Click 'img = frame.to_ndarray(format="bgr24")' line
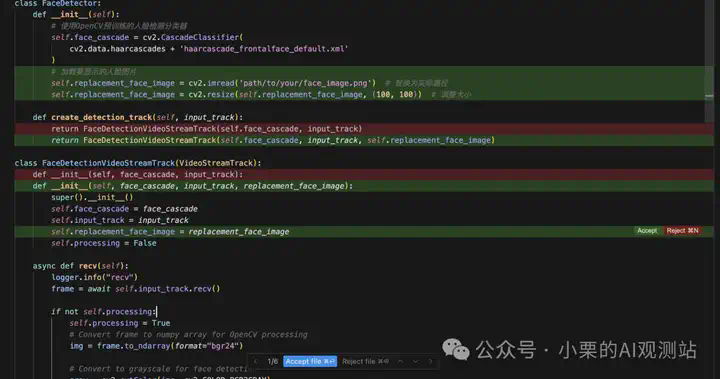Screen dimensions: 720x379 pos(156,346)
